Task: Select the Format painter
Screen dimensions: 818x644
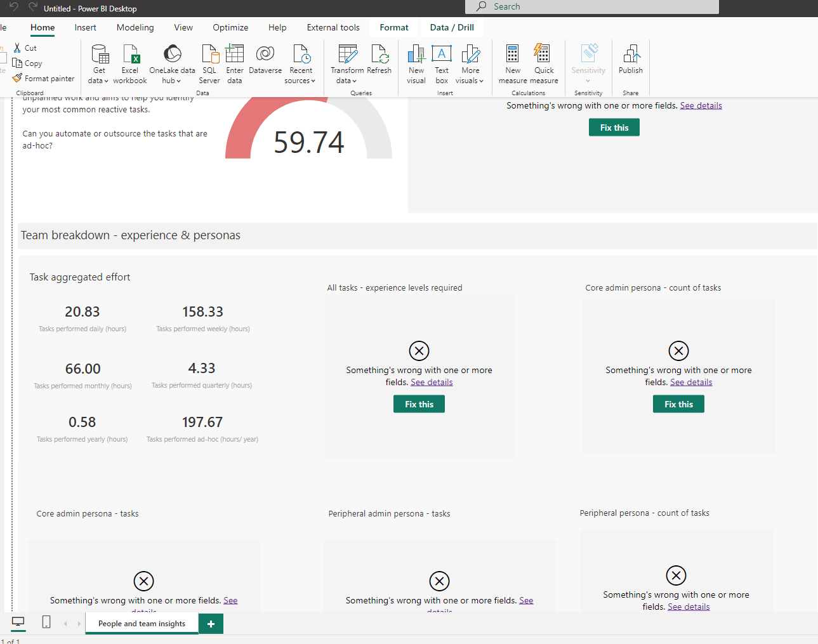Action: click(43, 78)
